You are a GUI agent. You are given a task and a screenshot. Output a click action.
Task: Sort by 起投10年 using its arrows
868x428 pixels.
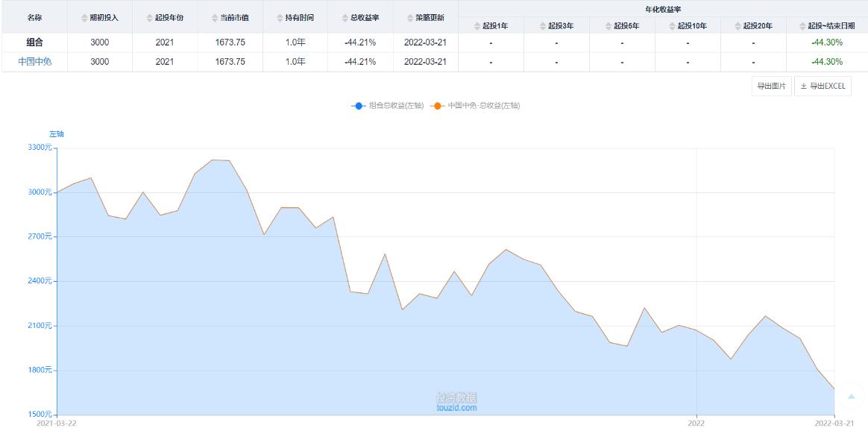673,26
